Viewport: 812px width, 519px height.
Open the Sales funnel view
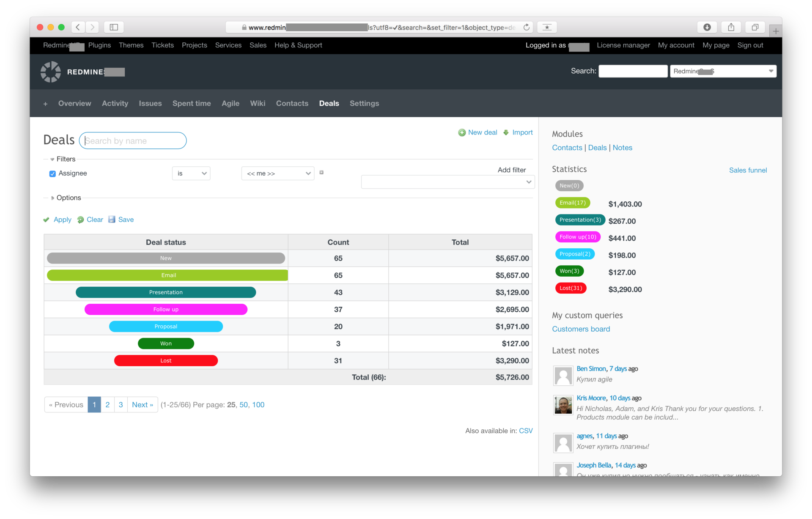pyautogui.click(x=747, y=170)
